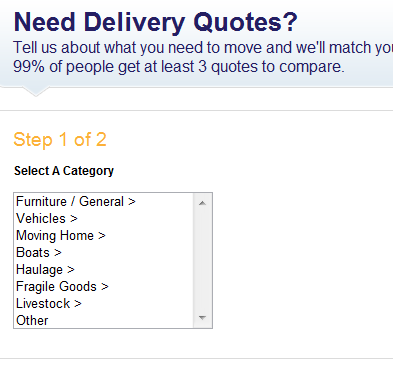Choose Other in the category list

coord(104,320)
